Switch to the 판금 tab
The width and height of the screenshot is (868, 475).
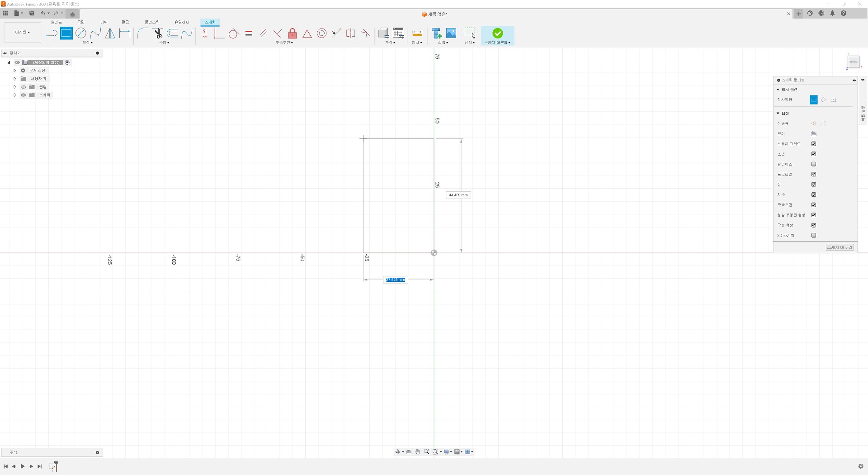coord(125,22)
